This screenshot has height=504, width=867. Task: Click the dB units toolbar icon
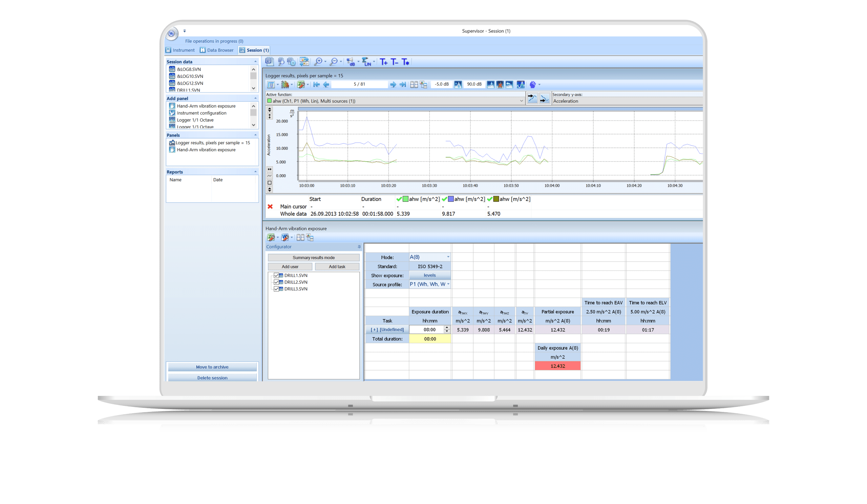351,62
